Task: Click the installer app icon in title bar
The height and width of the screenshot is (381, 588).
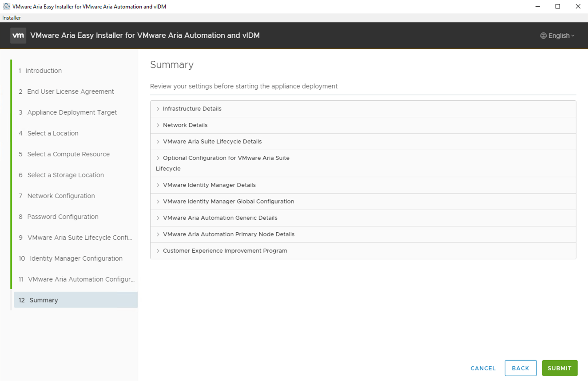Action: click(6, 7)
